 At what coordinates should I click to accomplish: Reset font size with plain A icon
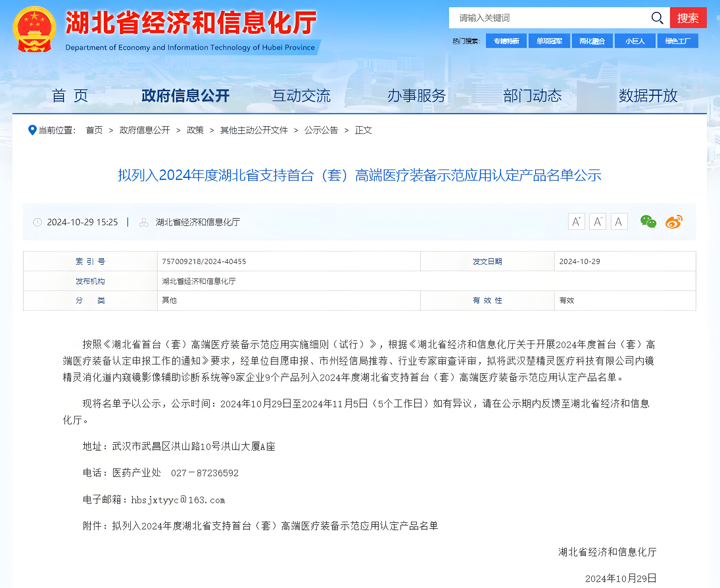(619, 222)
